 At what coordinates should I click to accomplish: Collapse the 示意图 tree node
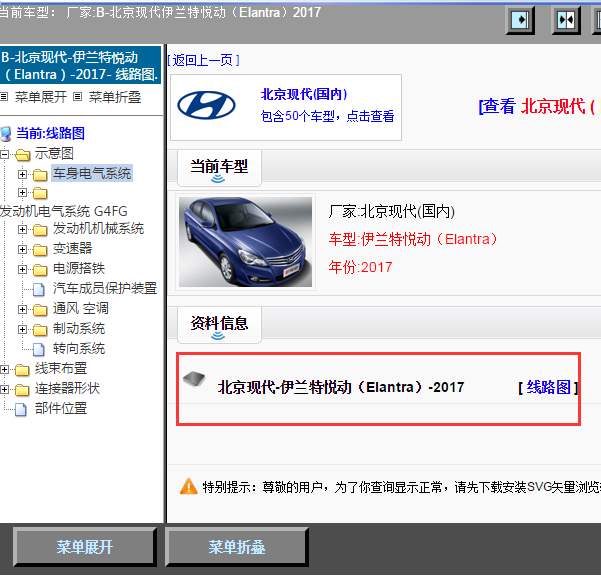pos(5,154)
